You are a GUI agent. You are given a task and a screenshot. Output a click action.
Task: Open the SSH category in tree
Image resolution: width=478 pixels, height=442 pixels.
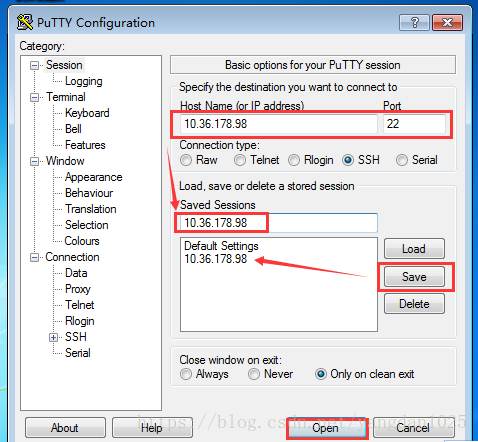(x=76, y=337)
